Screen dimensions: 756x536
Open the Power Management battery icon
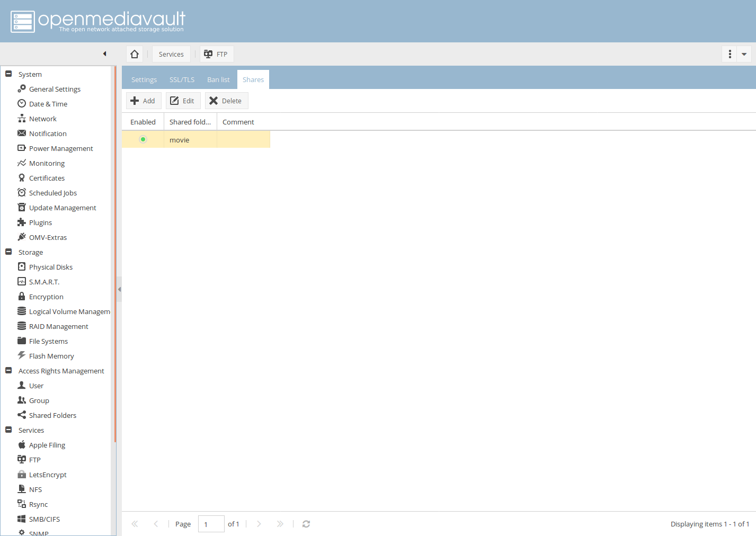pyautogui.click(x=22, y=148)
